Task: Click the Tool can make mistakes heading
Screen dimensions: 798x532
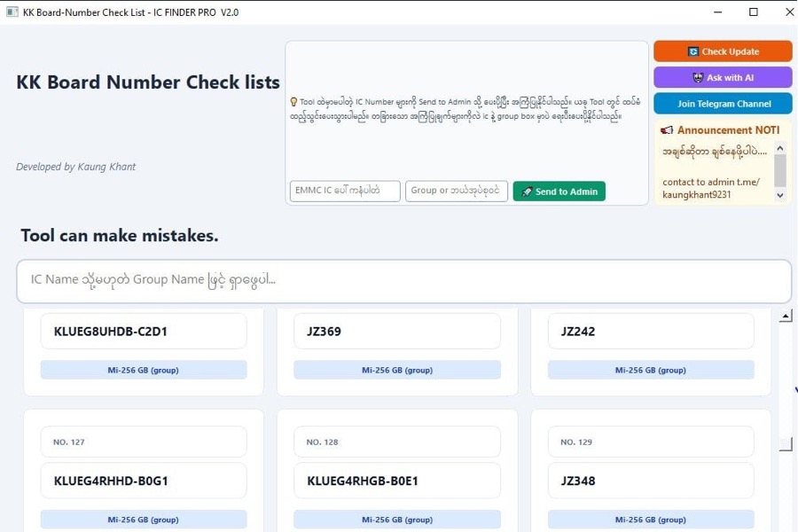Action: point(120,236)
